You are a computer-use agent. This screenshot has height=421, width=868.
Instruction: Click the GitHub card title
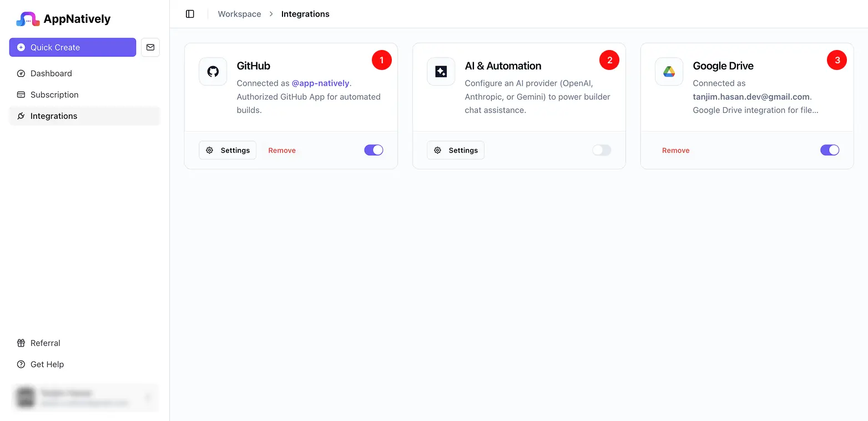(x=254, y=66)
